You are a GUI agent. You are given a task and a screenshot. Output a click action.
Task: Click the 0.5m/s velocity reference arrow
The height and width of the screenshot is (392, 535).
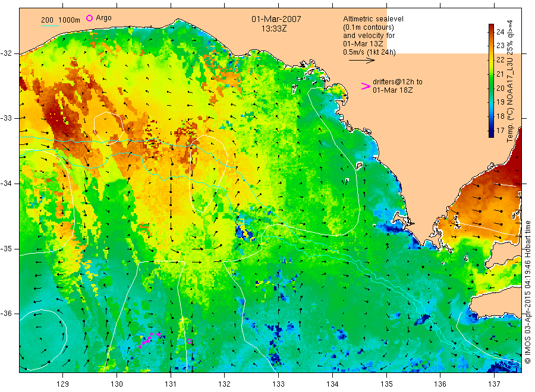coord(361,61)
